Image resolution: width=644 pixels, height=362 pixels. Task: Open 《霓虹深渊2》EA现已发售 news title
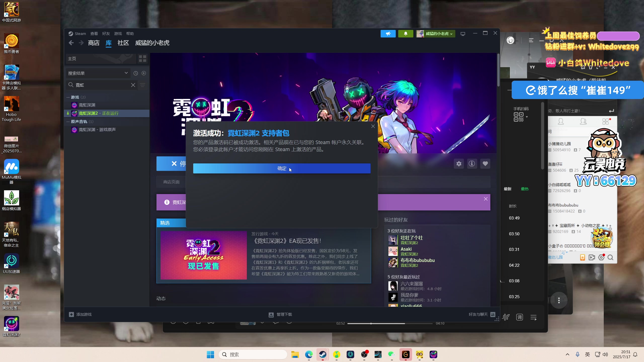click(x=287, y=241)
